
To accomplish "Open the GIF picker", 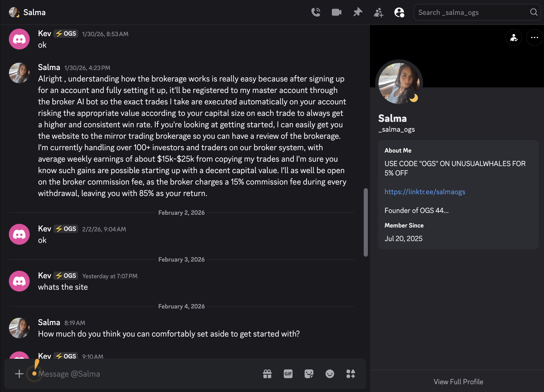I will pyautogui.click(x=288, y=374).
